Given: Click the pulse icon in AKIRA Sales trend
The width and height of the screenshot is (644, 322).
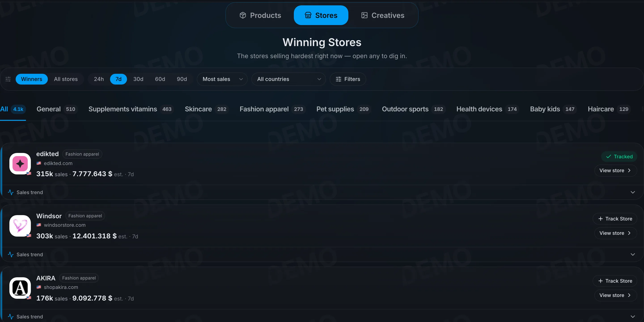Looking at the screenshot, I should [11, 316].
